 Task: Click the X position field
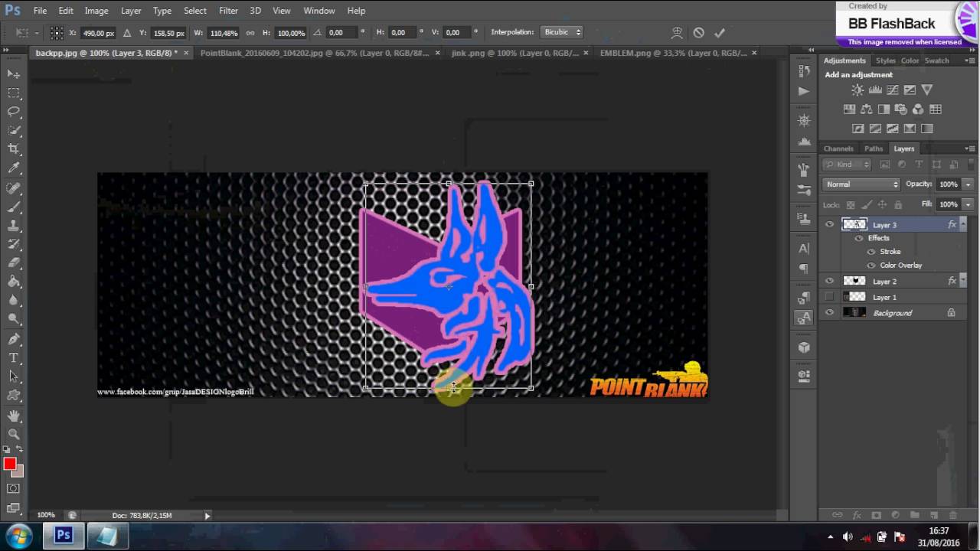tap(99, 33)
